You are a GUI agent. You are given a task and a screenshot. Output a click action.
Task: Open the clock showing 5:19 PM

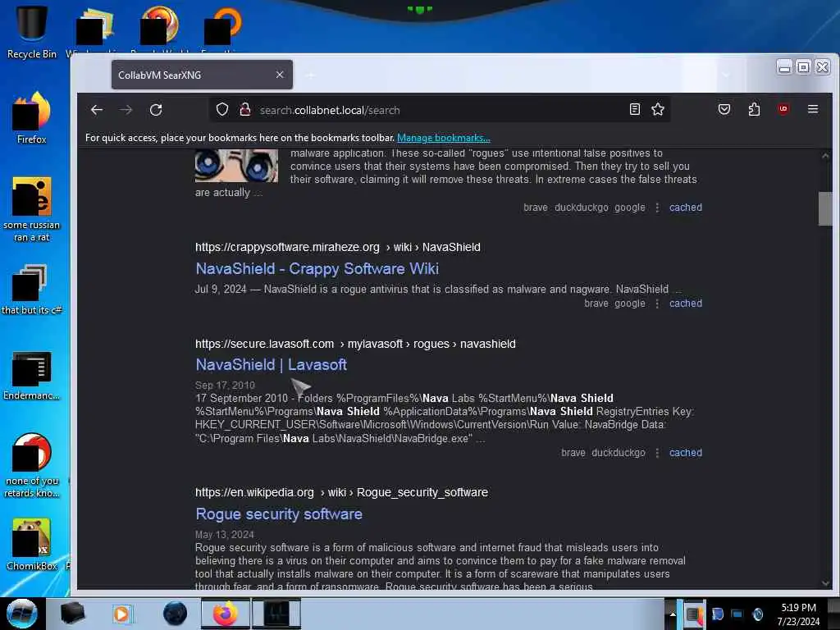coord(798,614)
